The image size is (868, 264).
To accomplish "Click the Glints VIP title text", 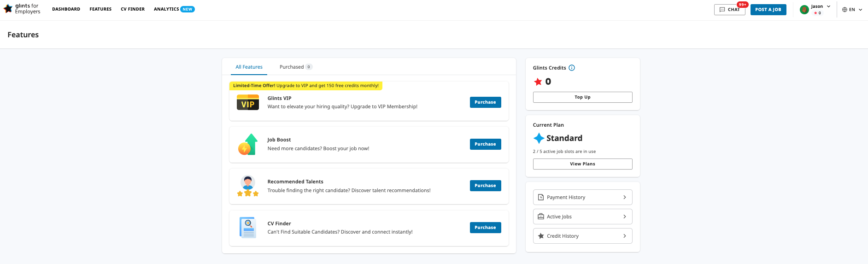I will (x=279, y=98).
